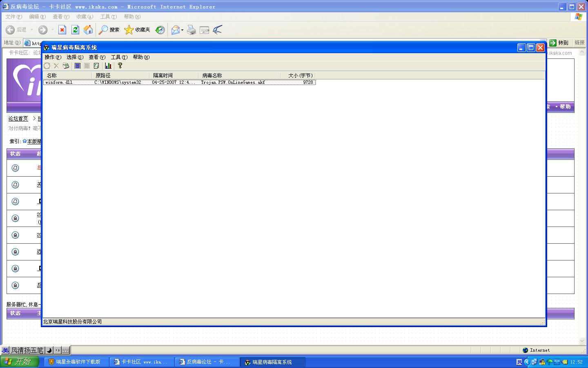The width and height of the screenshot is (588, 368).
Task: Expand hidden system tray icons arrow
Action: pos(527,362)
